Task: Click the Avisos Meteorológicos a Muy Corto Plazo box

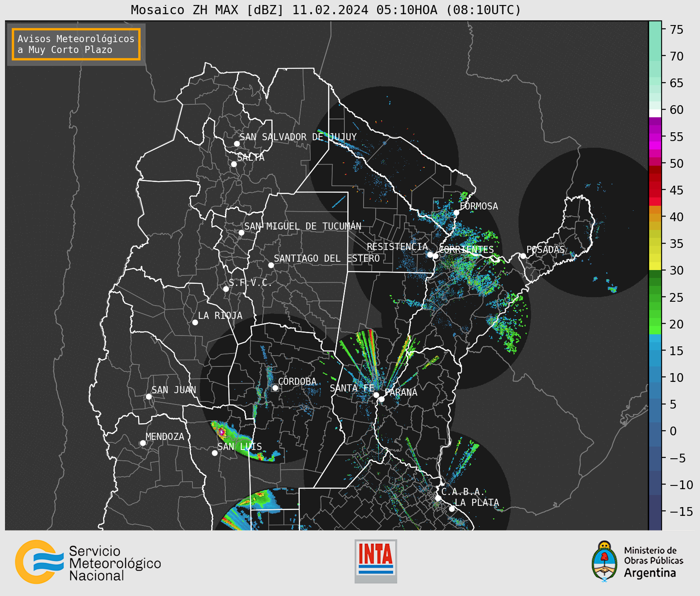Action: pos(76,44)
